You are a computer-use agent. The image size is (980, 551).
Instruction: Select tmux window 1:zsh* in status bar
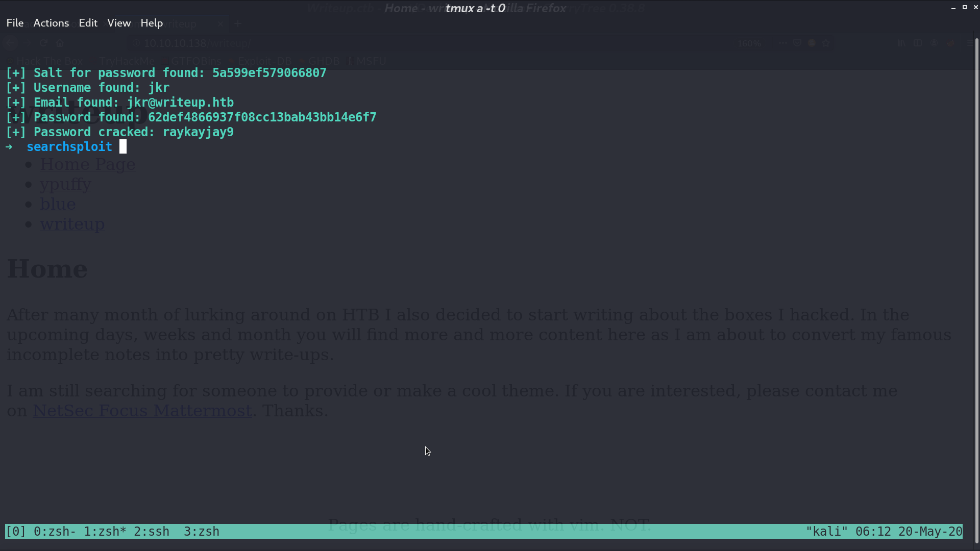[x=105, y=532]
